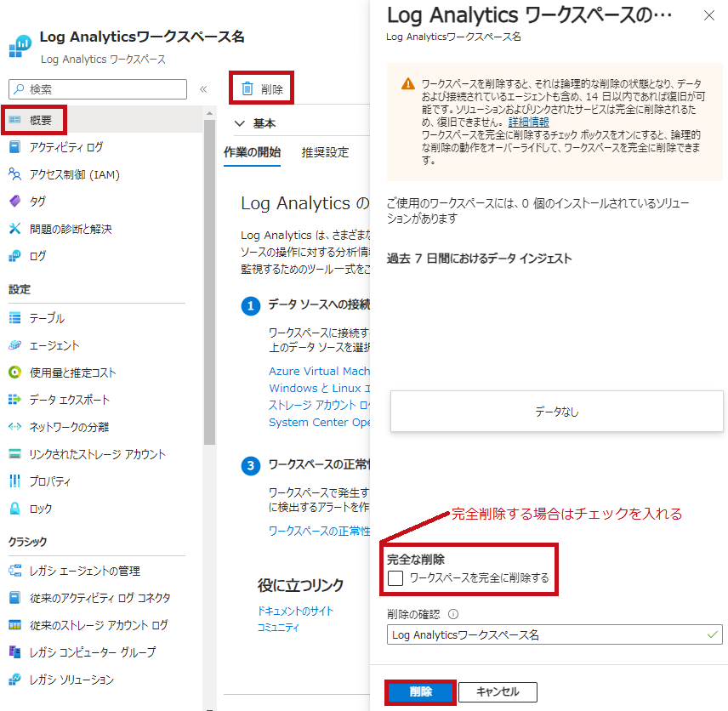Screen dimensions: 728x711
Task: Open System Center Operations link
Action: click(x=320, y=422)
